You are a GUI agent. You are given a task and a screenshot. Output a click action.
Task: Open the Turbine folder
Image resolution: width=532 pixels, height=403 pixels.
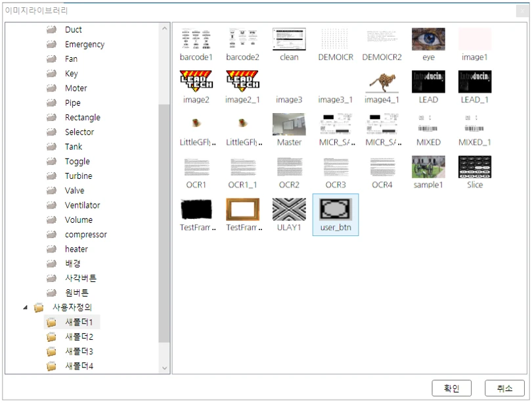(x=78, y=176)
